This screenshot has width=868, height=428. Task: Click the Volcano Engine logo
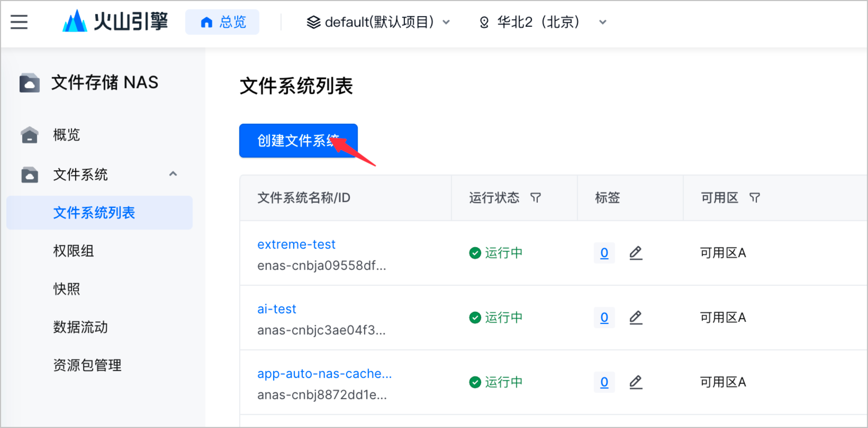point(115,21)
